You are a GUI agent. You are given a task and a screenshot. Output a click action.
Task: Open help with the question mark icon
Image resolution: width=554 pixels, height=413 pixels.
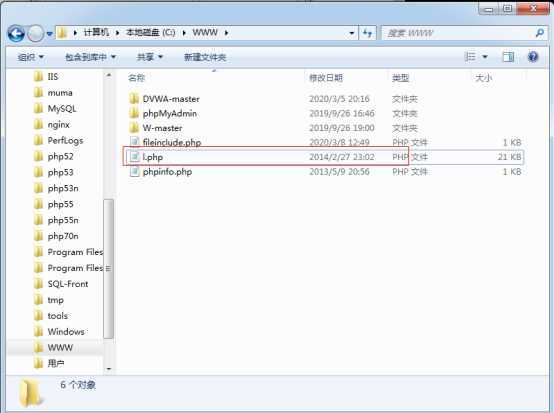point(533,57)
